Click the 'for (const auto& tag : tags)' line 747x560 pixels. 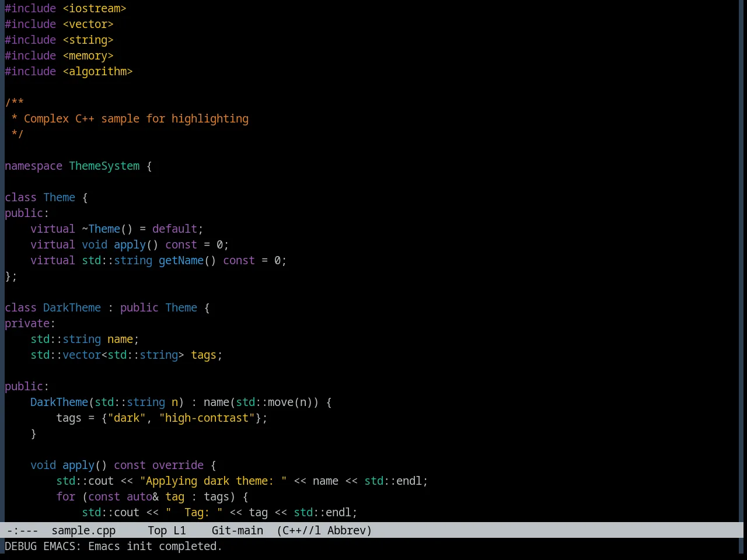152,496
